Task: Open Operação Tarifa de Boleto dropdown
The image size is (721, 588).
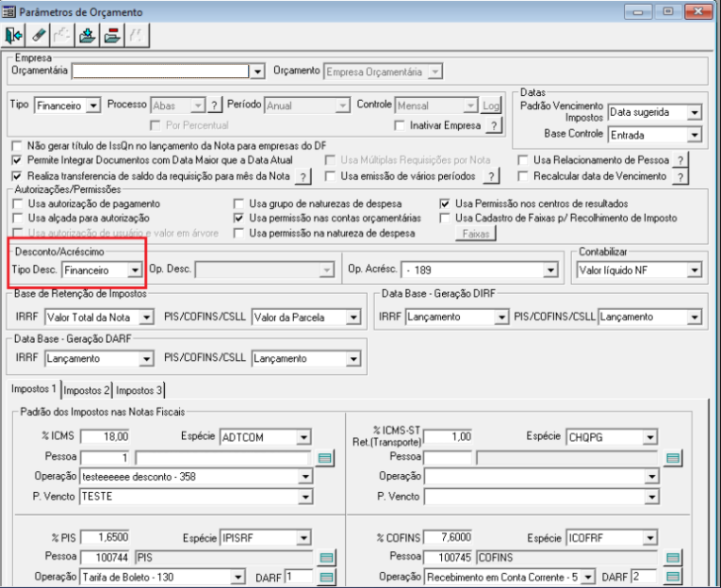Action: tap(238, 578)
